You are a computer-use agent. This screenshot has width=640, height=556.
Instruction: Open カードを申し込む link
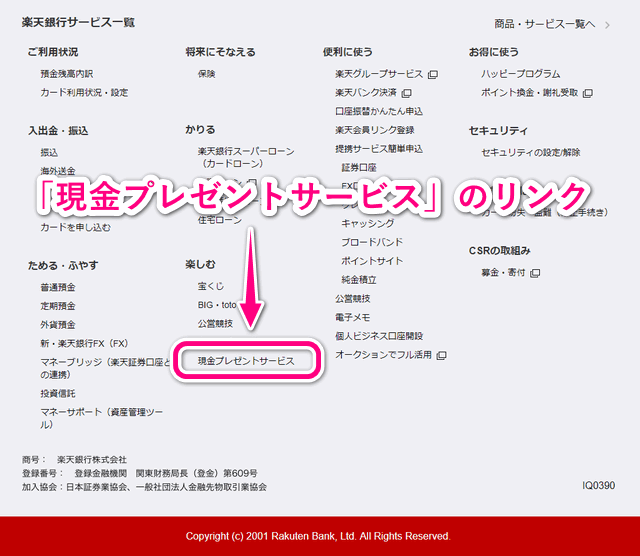pos(75,227)
